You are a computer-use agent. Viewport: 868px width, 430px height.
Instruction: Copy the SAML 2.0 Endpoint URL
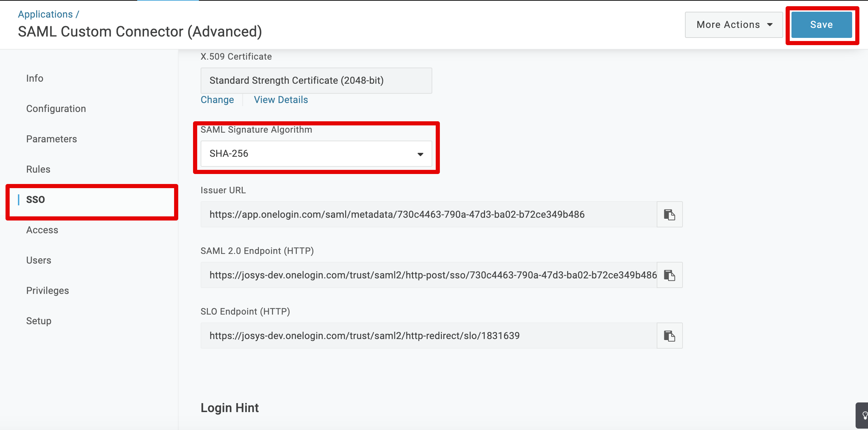pyautogui.click(x=669, y=275)
